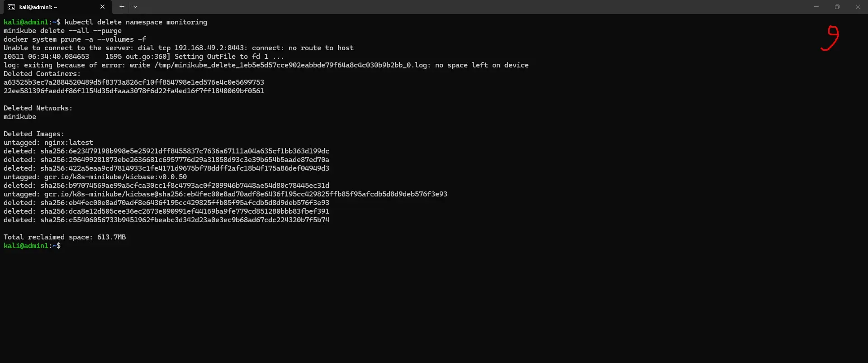Close the kali@admin1 terminal tab

coord(102,7)
